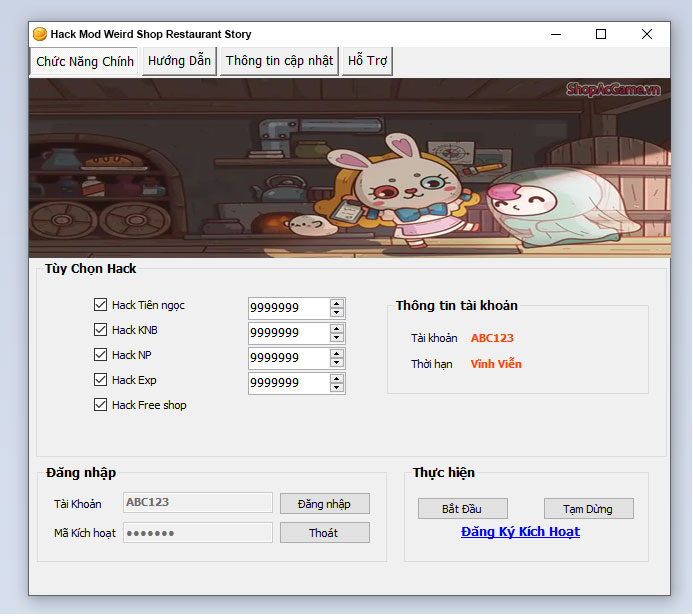
Task: Open the Đăng Ký Kích Hoạt link
Action: pyautogui.click(x=520, y=532)
